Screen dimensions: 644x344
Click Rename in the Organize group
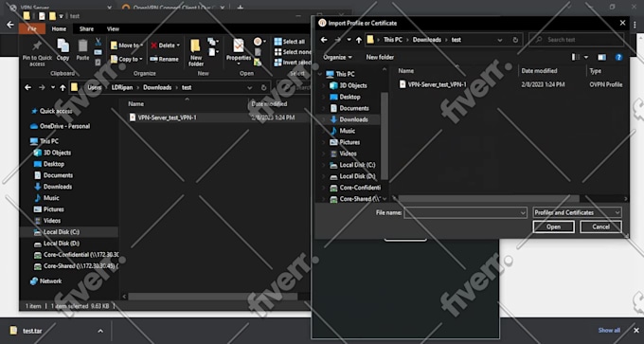tap(164, 59)
